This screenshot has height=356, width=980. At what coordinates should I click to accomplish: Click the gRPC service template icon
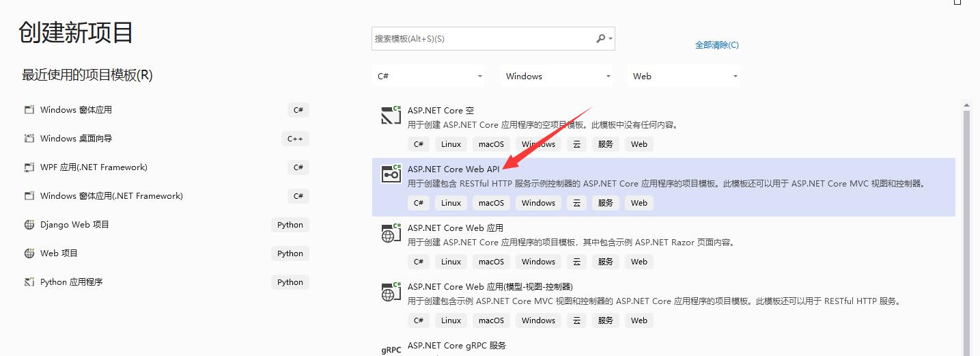391,349
